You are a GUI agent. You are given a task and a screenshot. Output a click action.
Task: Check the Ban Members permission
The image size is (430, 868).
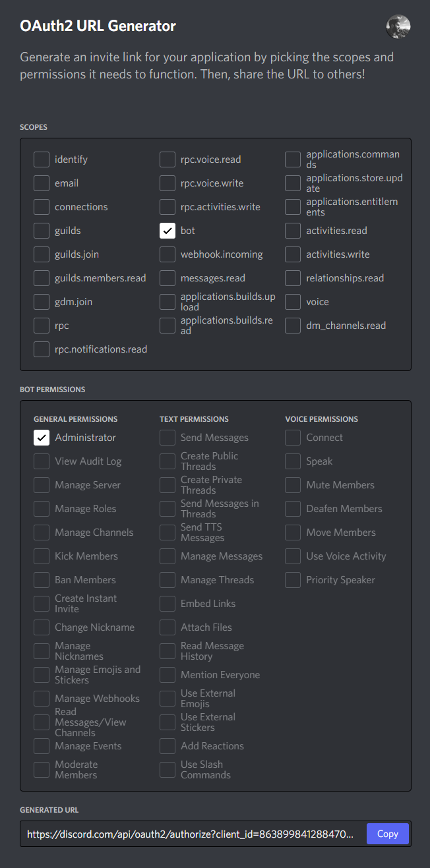(x=41, y=579)
